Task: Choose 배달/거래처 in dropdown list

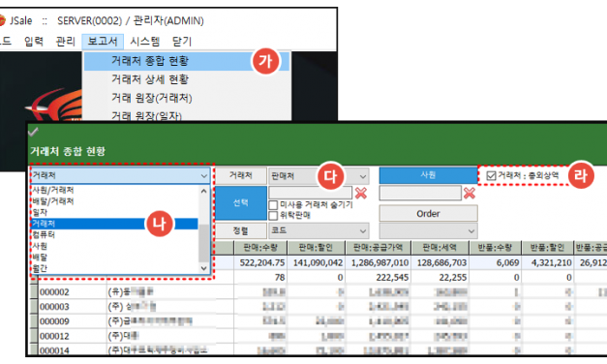Action: click(x=114, y=201)
